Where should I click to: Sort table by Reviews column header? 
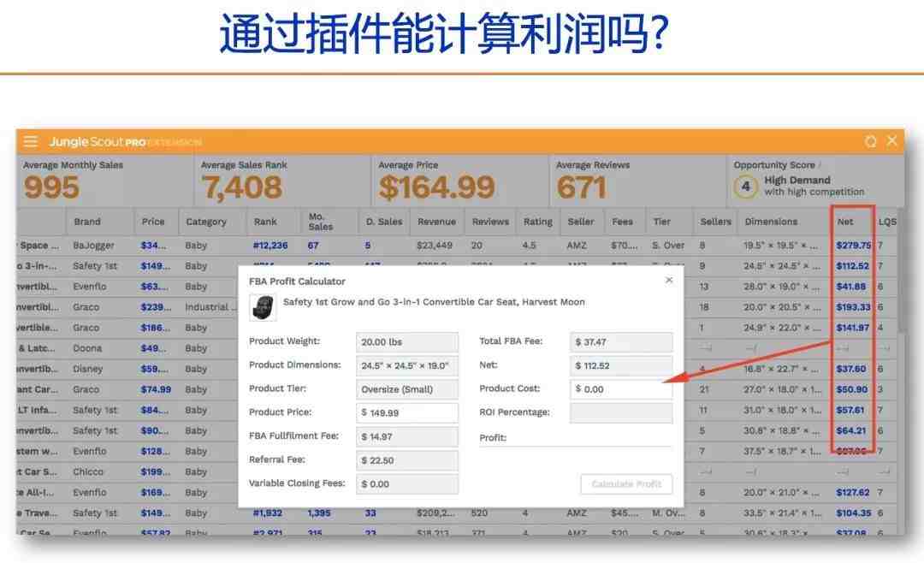pos(490,222)
